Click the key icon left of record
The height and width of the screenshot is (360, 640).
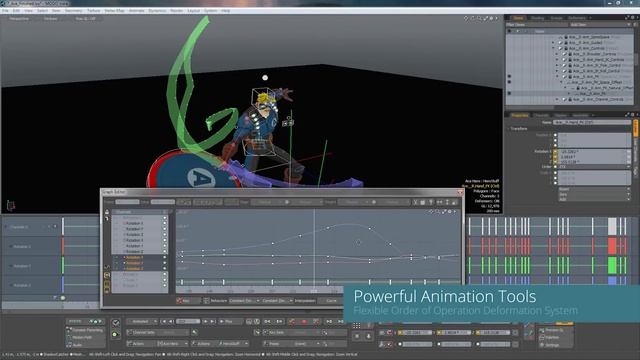(x=292, y=322)
